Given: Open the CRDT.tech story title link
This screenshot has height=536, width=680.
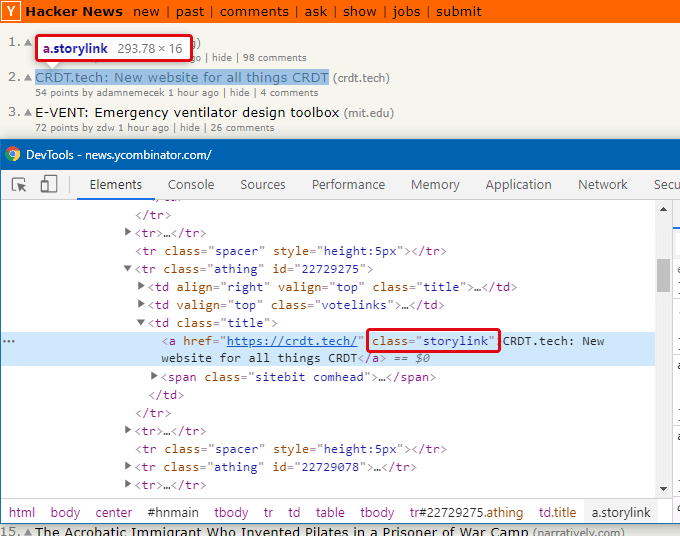Looking at the screenshot, I should 182,78.
